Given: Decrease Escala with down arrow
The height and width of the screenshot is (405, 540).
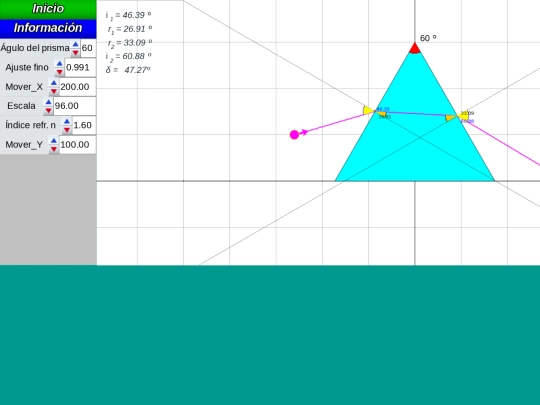Looking at the screenshot, I should point(48,110).
